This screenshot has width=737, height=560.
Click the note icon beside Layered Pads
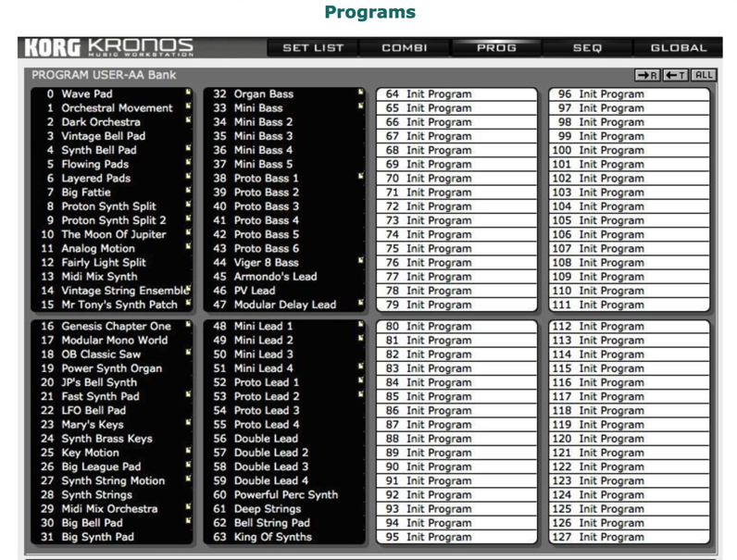coord(189,177)
